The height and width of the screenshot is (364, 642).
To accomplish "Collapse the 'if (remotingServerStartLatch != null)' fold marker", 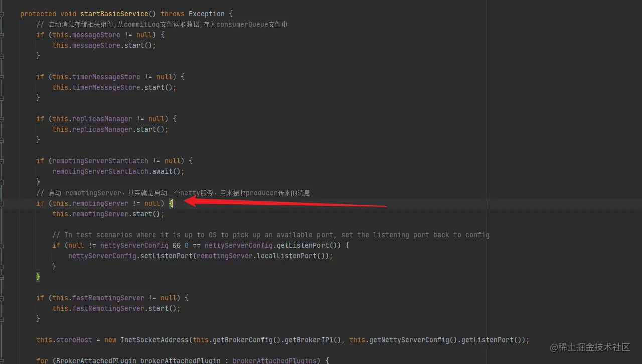I will point(2,161).
